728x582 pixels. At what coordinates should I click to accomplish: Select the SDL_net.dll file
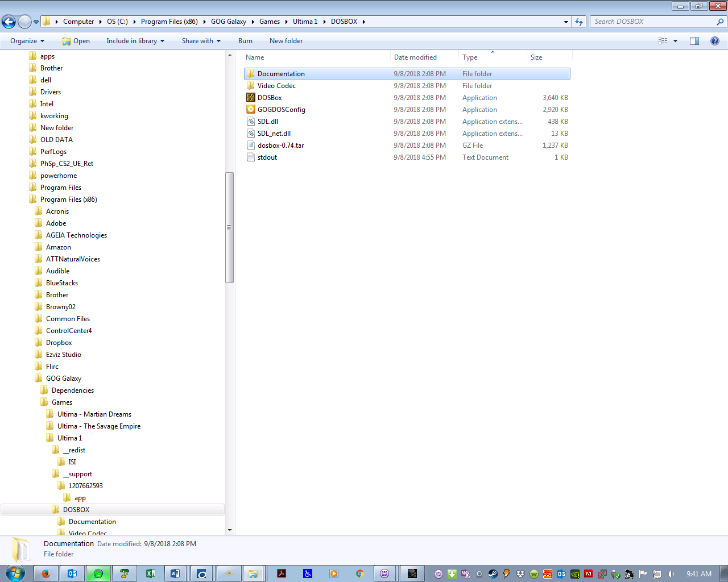coord(407,134)
